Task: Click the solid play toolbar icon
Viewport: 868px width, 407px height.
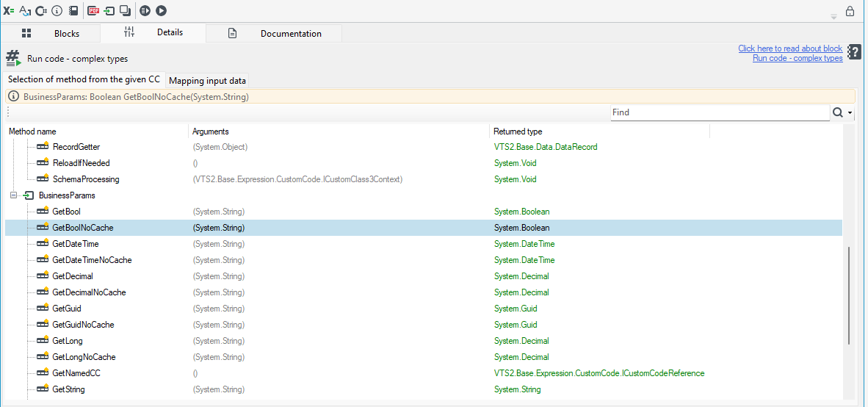Action: tap(161, 10)
